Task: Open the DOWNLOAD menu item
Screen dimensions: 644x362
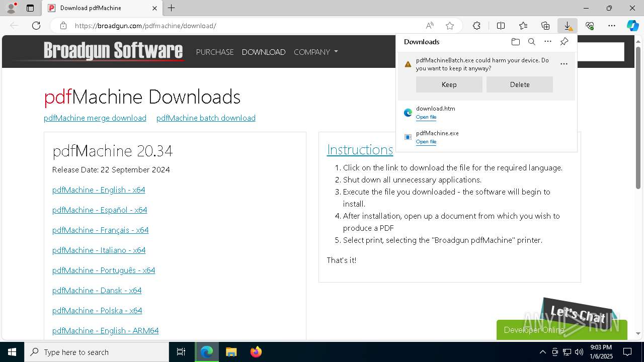Action: click(264, 52)
